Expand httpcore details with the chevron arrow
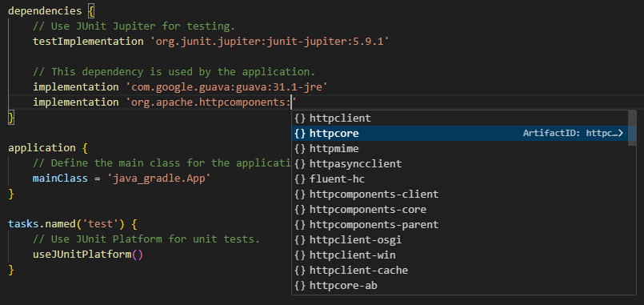644x305 pixels. [x=621, y=133]
